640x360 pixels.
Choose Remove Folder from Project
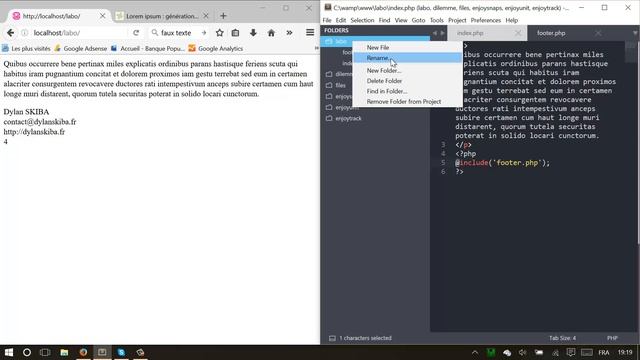(x=407, y=102)
